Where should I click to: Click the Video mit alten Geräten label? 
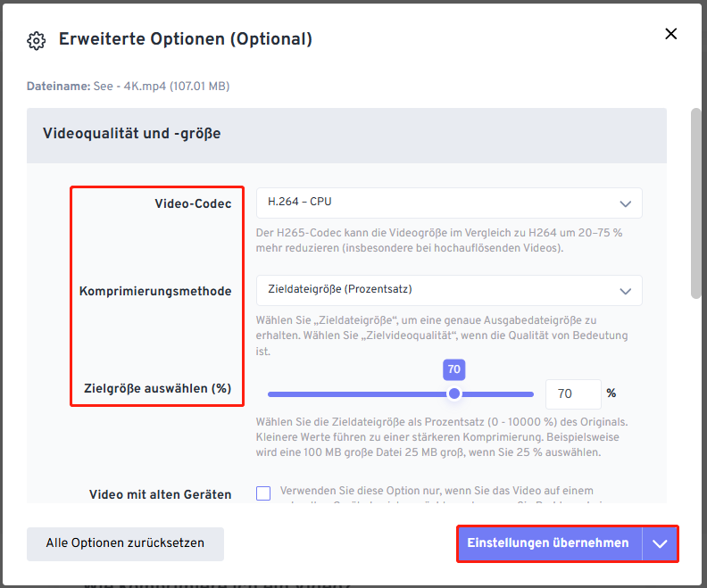click(160, 494)
